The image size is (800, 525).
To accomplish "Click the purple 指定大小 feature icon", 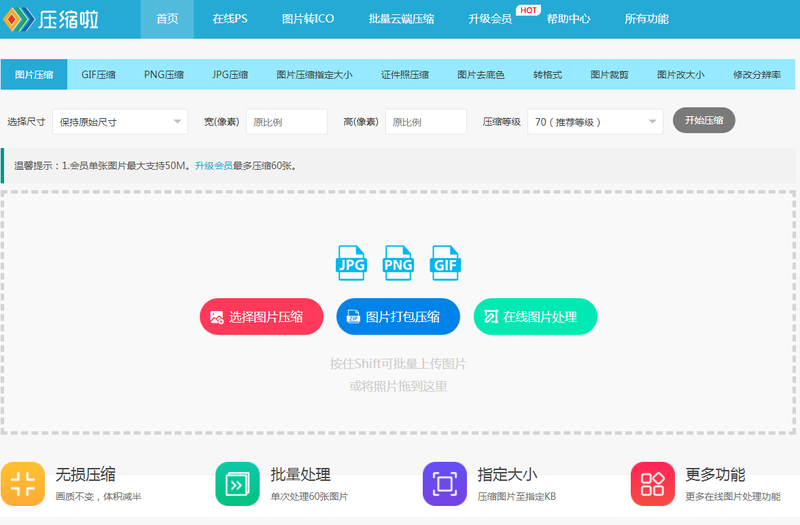I will [x=444, y=484].
